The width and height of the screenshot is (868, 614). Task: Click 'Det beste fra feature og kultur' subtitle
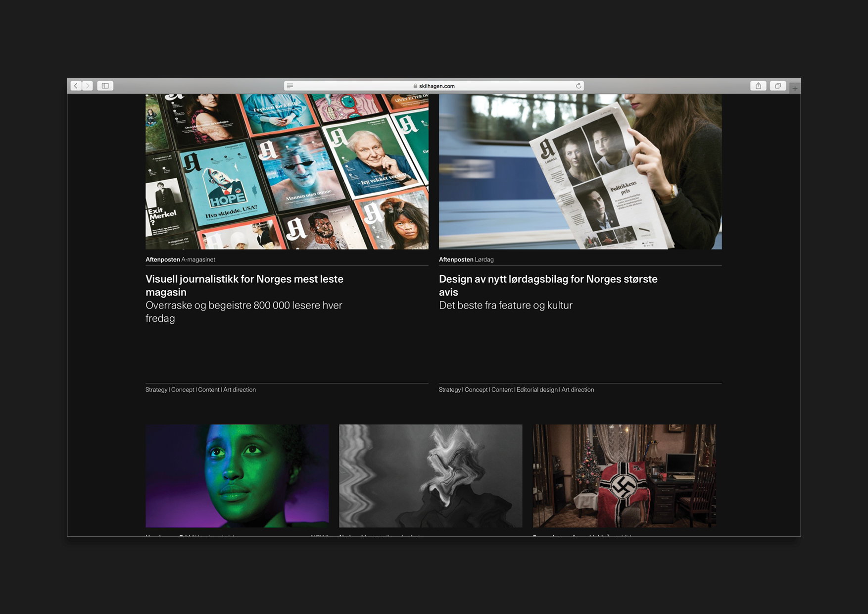click(506, 306)
